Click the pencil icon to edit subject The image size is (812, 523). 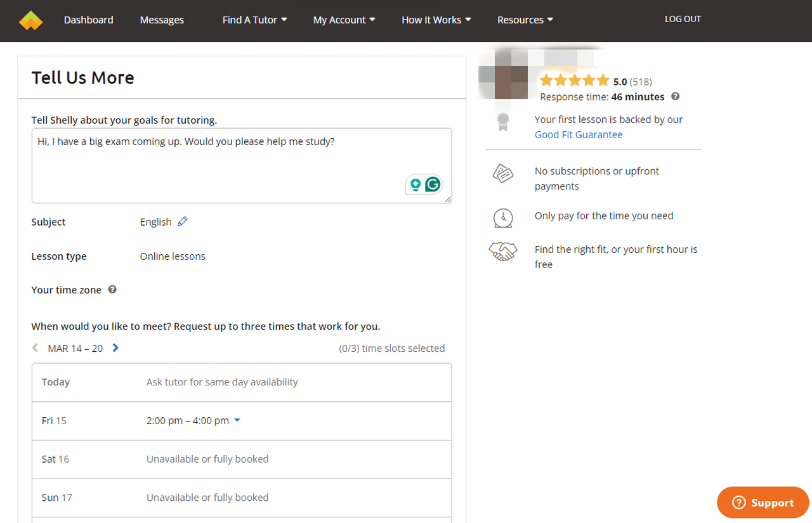(183, 221)
